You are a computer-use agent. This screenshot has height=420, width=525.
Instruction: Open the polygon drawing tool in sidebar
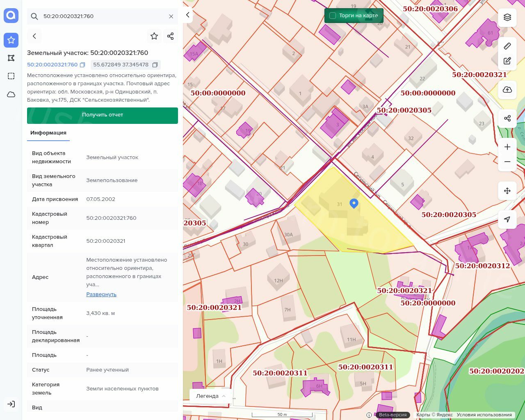pos(11,58)
